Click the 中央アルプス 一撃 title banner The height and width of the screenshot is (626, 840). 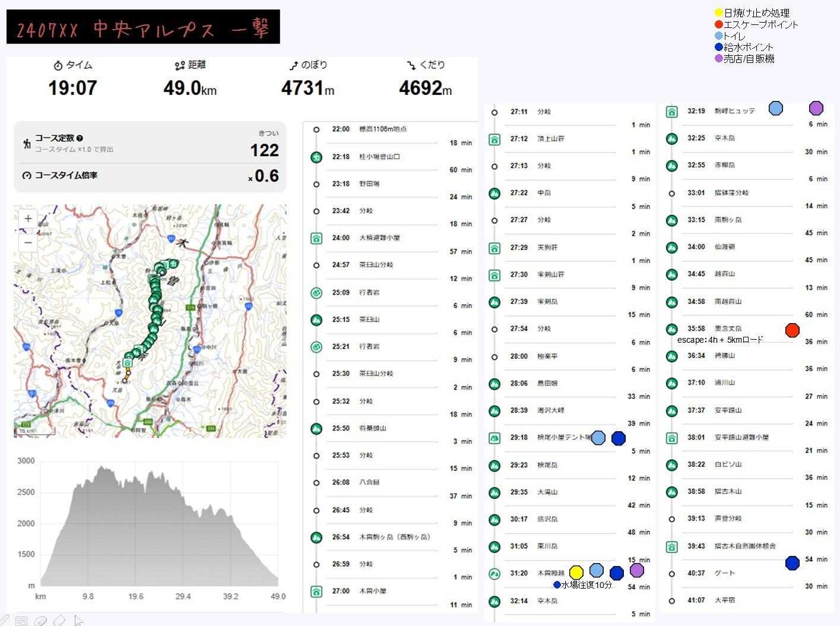click(143, 27)
